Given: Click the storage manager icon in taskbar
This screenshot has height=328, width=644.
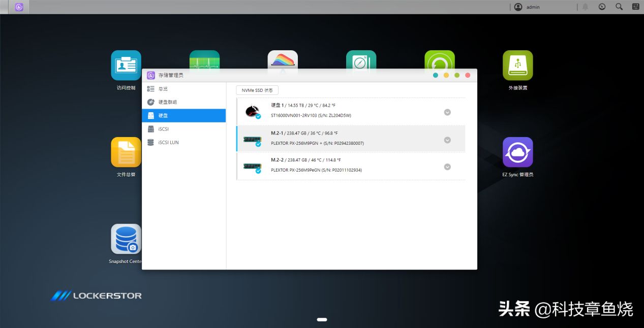Looking at the screenshot, I should pyautogui.click(x=19, y=7).
